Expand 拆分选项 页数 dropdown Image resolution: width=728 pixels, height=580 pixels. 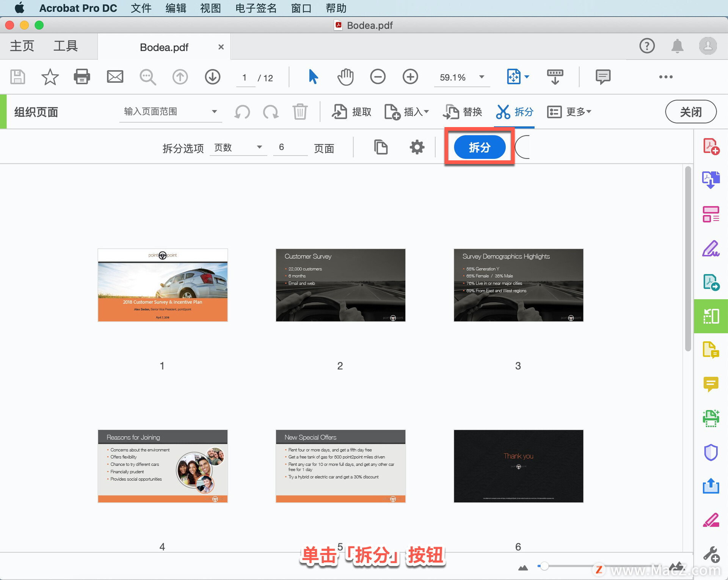click(x=238, y=147)
